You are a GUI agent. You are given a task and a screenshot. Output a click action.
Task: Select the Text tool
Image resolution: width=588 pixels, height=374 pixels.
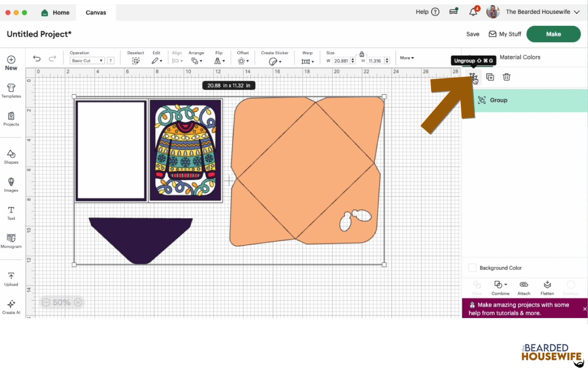pos(11,212)
